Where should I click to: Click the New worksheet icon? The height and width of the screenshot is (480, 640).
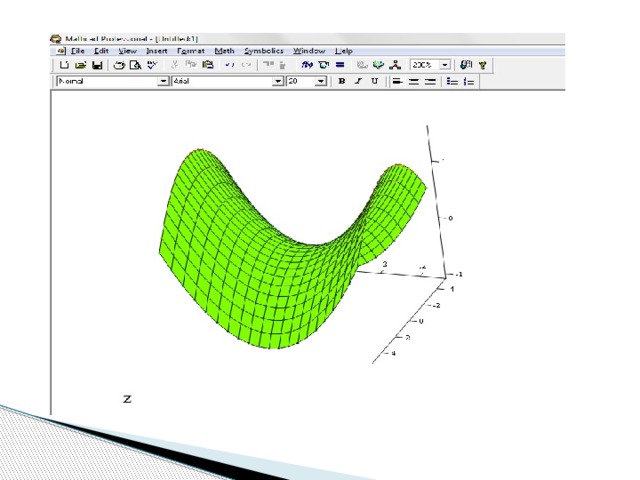click(x=64, y=65)
